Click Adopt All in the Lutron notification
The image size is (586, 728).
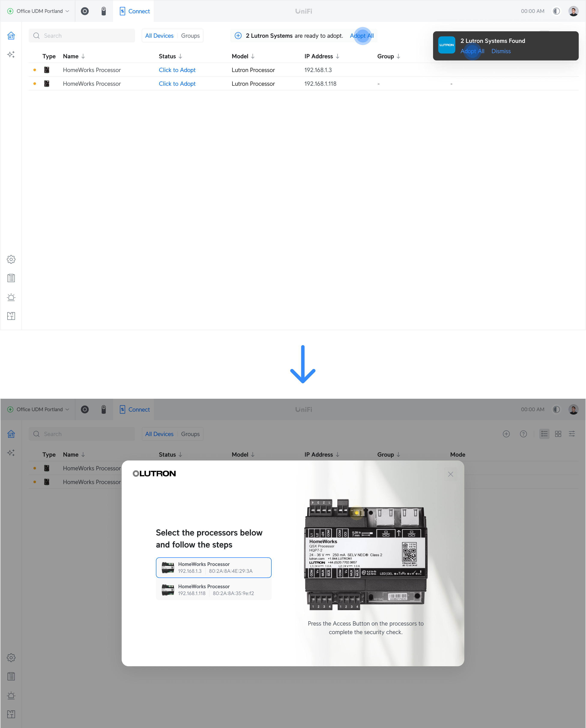472,51
